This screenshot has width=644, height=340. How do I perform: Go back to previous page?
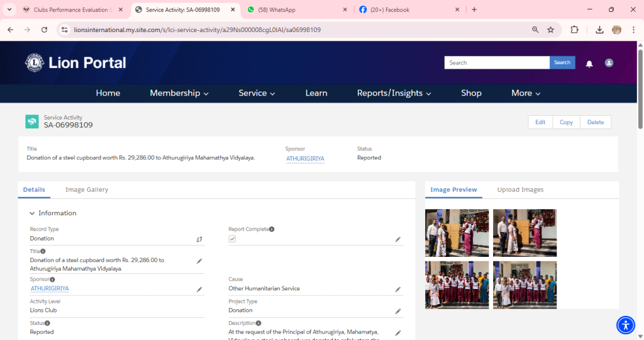click(x=11, y=30)
